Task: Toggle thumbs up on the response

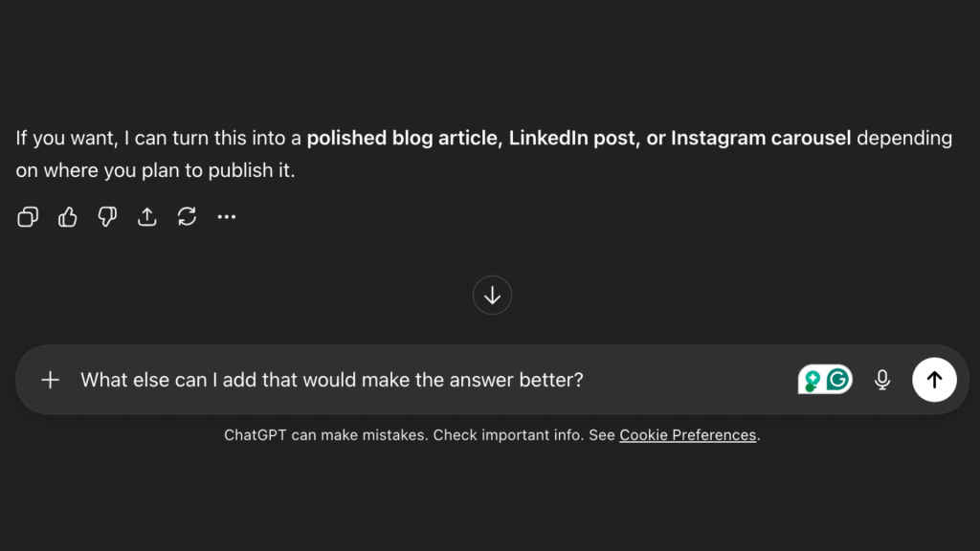Action: tap(67, 217)
